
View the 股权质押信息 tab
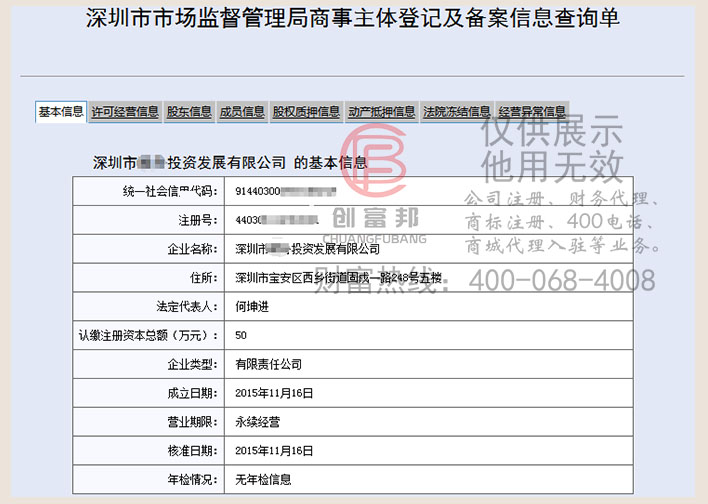click(x=306, y=112)
